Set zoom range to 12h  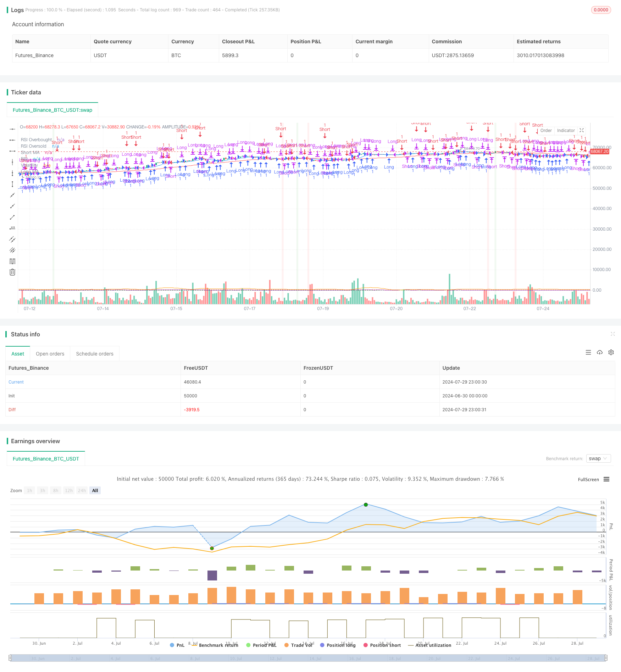click(x=69, y=490)
